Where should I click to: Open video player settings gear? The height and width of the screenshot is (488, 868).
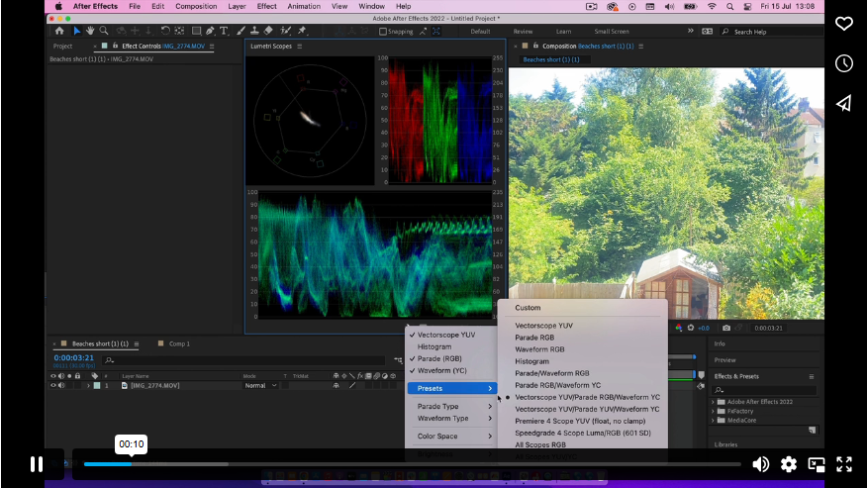788,464
